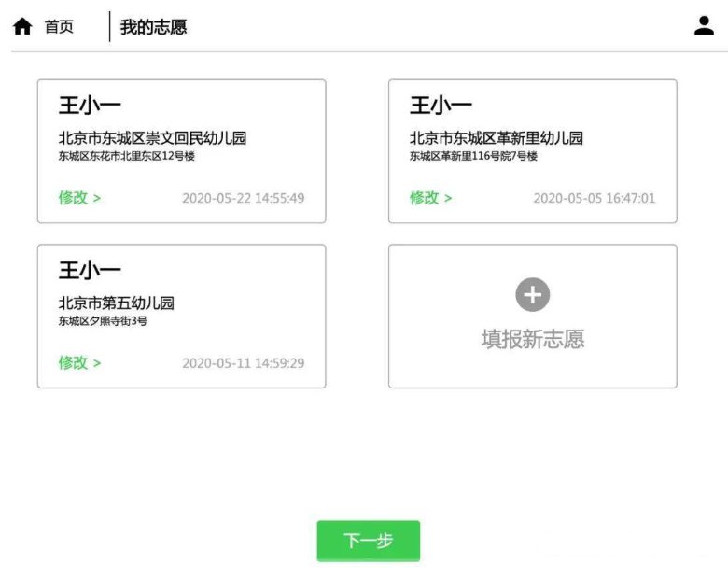This screenshot has height=578, width=728.
Task: Select 北京市东城区崇文回民幼儿园 title
Action: [x=152, y=138]
